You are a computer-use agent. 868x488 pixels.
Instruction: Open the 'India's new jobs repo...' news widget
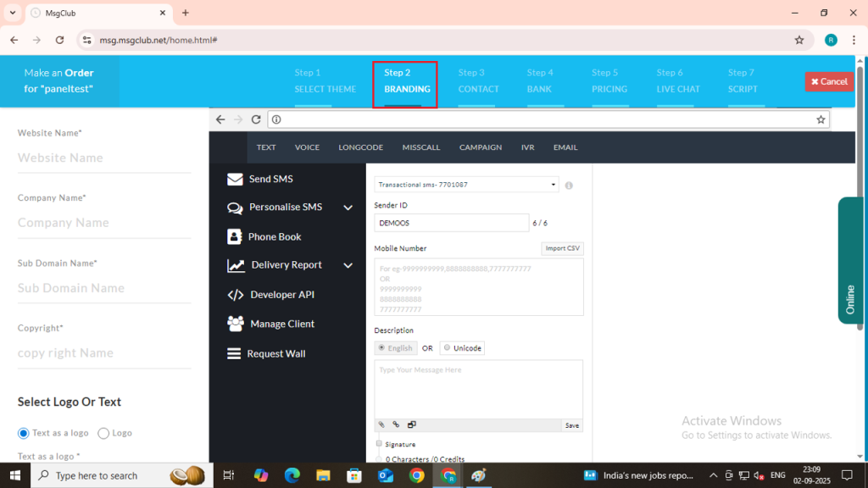pos(639,475)
